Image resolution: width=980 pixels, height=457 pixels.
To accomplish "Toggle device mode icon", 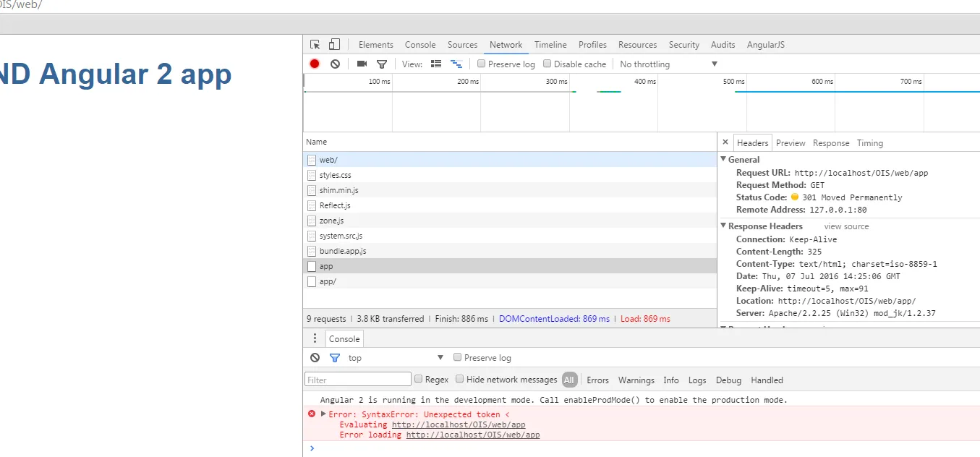I will click(334, 45).
